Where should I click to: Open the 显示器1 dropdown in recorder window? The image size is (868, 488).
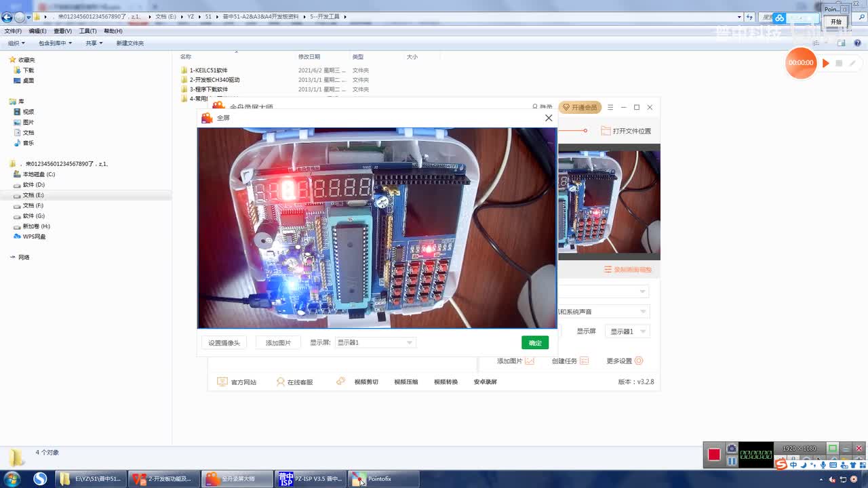coord(627,331)
